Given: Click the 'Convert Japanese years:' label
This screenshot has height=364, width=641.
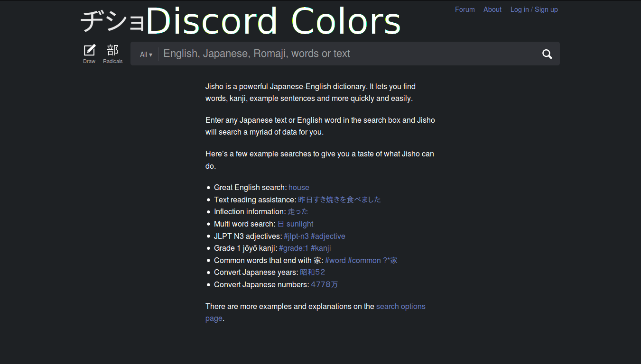Looking at the screenshot, I should [256, 273].
